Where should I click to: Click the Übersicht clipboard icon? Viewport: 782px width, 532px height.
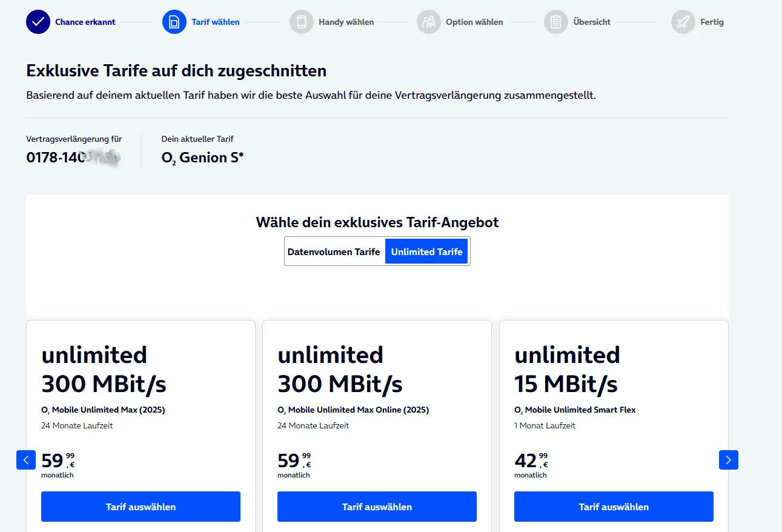tap(556, 22)
